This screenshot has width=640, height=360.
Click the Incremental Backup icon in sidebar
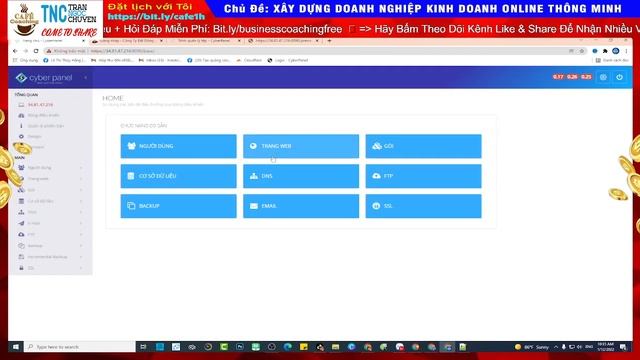[x=21, y=257]
